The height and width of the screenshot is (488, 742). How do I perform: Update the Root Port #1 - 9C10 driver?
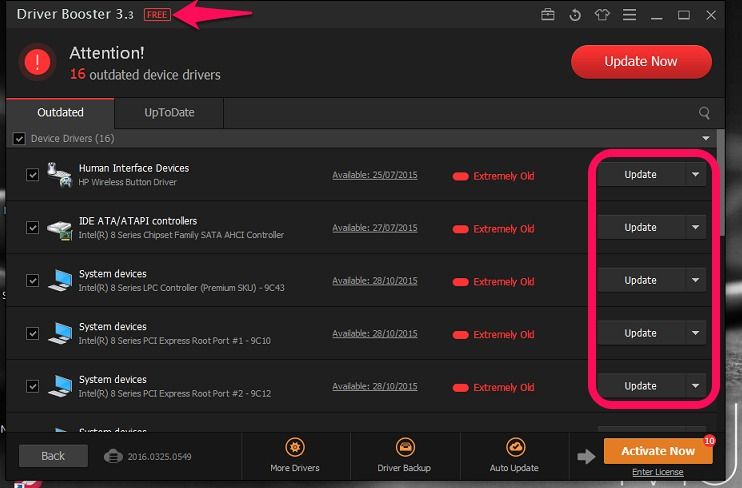[x=640, y=334]
